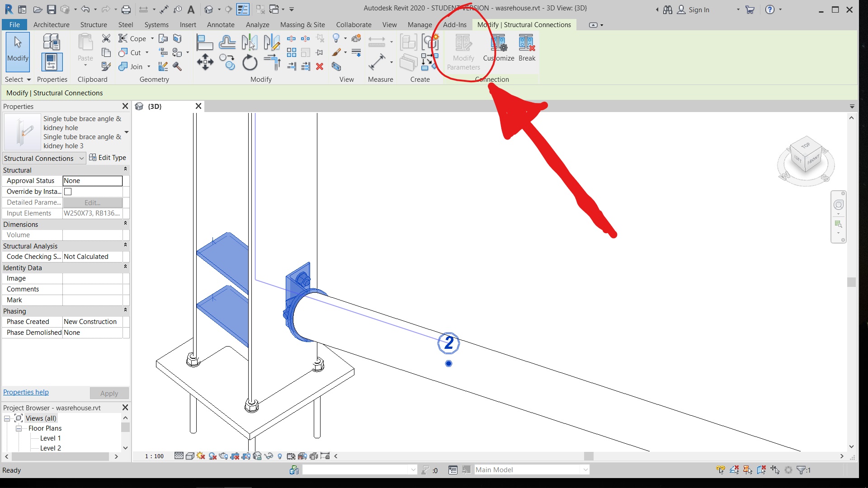This screenshot has width=868, height=488.
Task: Select the Align tool
Action: tap(205, 42)
